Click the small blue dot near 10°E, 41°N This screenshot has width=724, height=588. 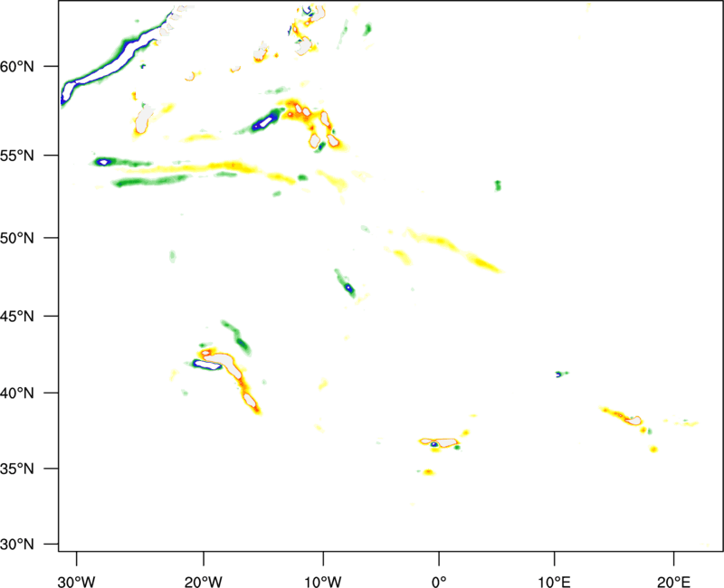pos(557,374)
